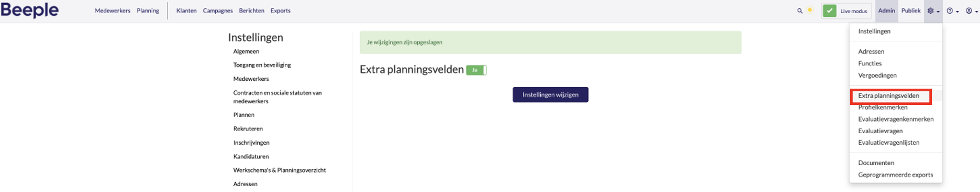Click the yellow status indicator dot
Viewport: 980px width, 192px height.
pyautogui.click(x=810, y=10)
